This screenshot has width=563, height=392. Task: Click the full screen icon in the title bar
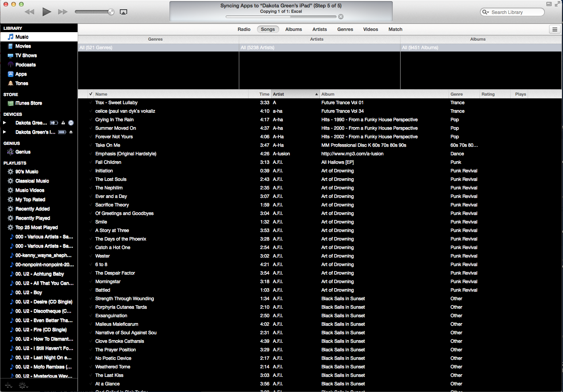[x=557, y=4]
